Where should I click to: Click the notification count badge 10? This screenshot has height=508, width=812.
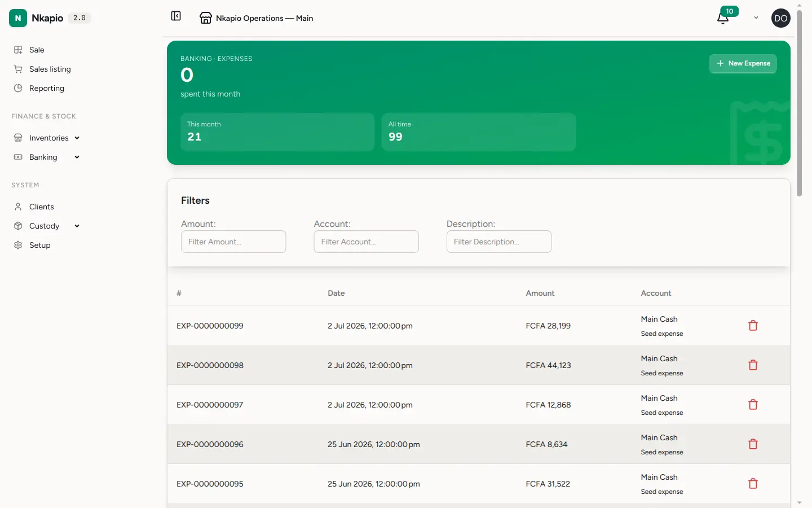tap(730, 11)
